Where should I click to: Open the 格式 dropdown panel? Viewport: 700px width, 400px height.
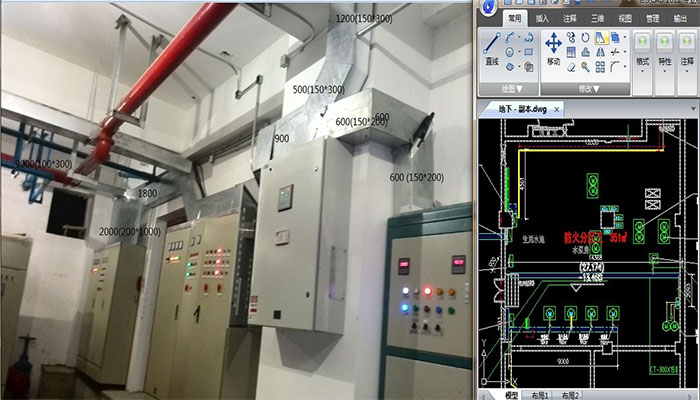tap(643, 62)
